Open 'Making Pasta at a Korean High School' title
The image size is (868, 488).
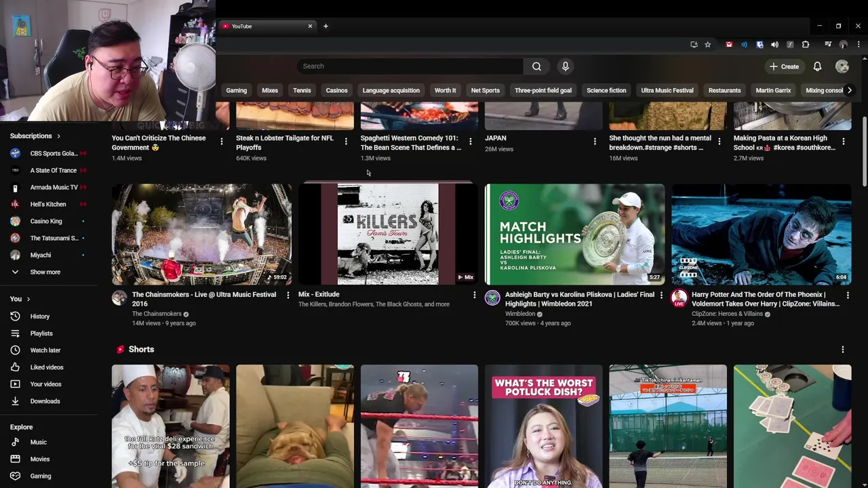(x=785, y=142)
